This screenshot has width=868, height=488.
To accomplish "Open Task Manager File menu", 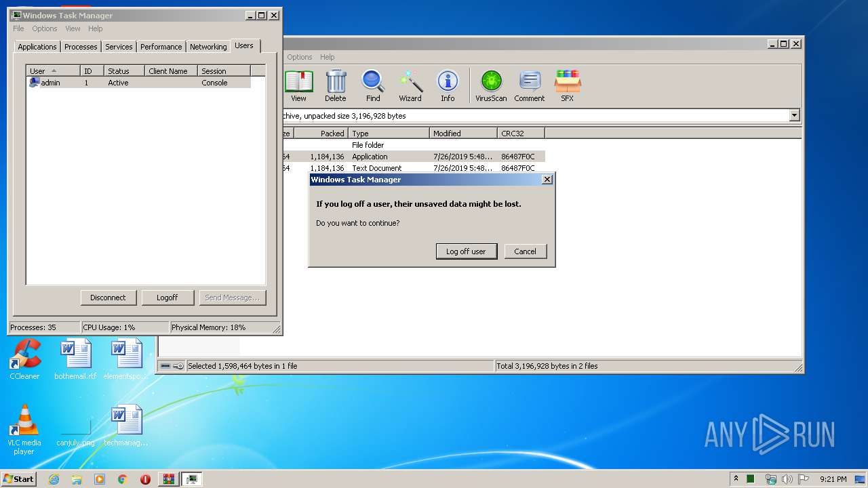I will tap(18, 28).
